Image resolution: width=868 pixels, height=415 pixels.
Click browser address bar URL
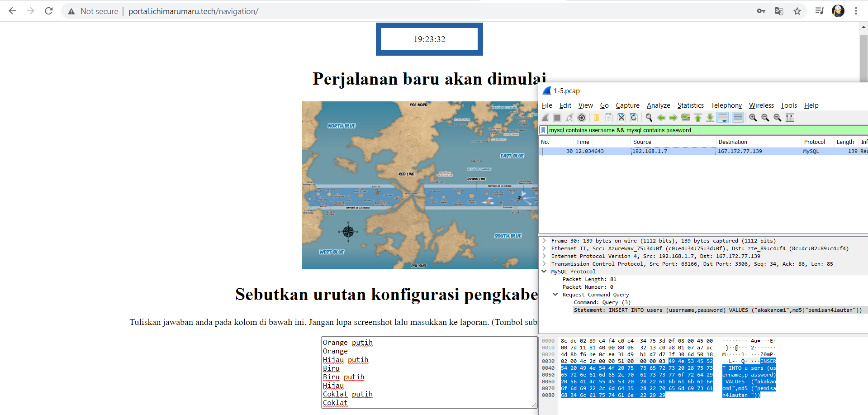tap(193, 11)
